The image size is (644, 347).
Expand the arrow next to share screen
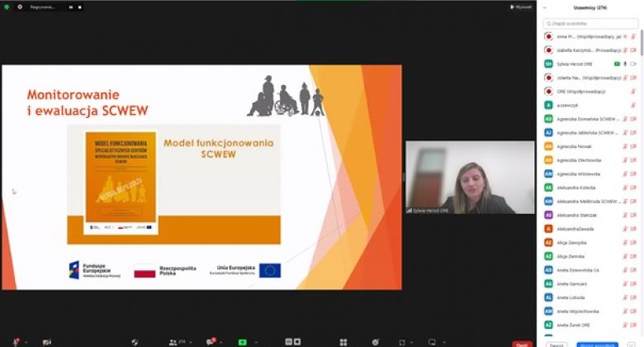click(255, 341)
